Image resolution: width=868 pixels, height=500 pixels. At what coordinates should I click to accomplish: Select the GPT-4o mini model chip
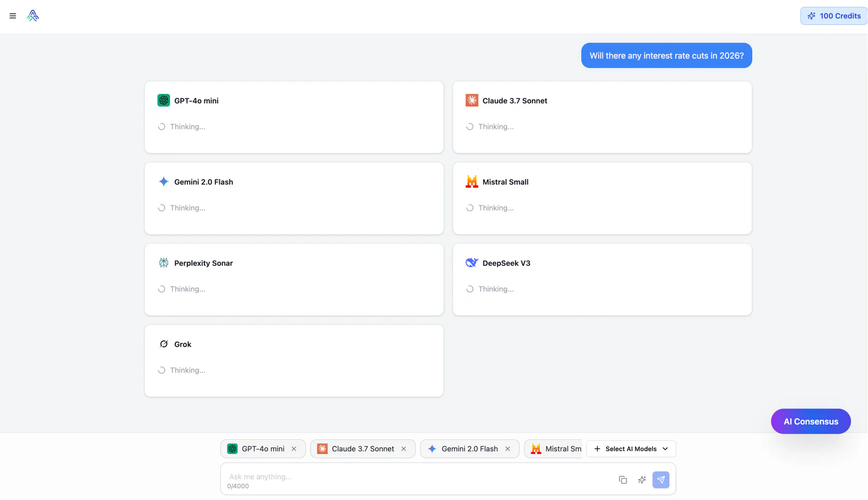[263, 449]
